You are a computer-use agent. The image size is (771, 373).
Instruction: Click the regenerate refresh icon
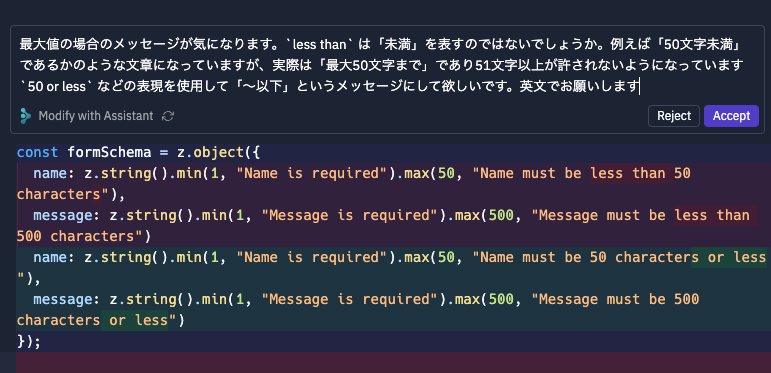point(168,116)
